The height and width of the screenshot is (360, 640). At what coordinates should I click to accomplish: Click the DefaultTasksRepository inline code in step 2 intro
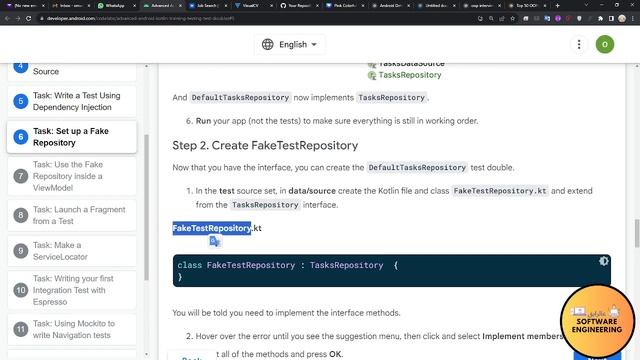click(417, 167)
